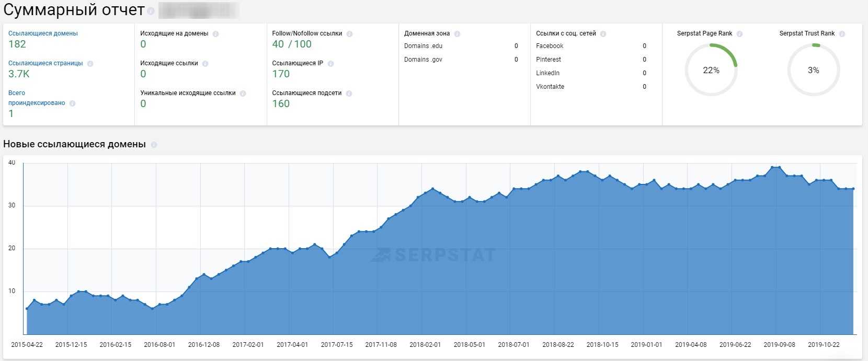
Task: Open the Ссылающиеся страницы link
Action: tap(45, 63)
